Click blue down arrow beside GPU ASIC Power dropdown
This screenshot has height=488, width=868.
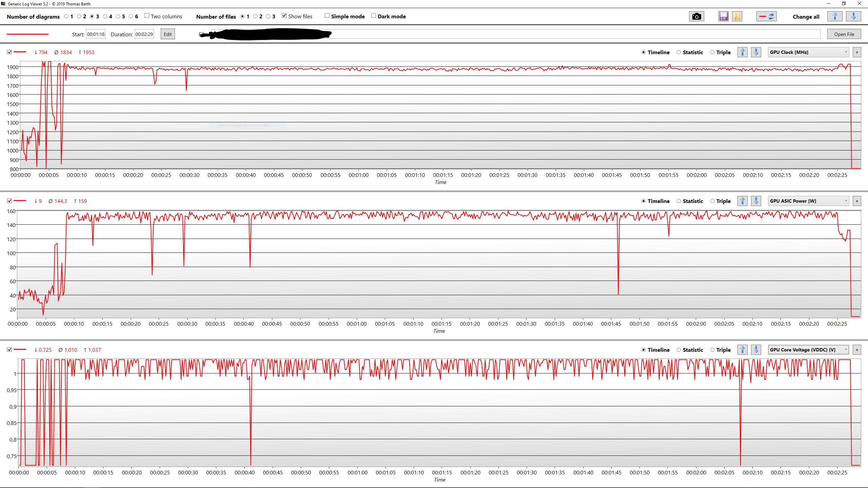click(x=756, y=201)
